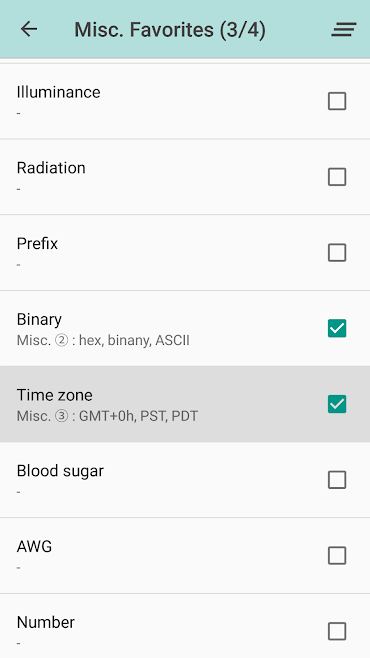This screenshot has height=658, width=370.
Task: Tick the Blood sugar checkbox
Action: (337, 480)
